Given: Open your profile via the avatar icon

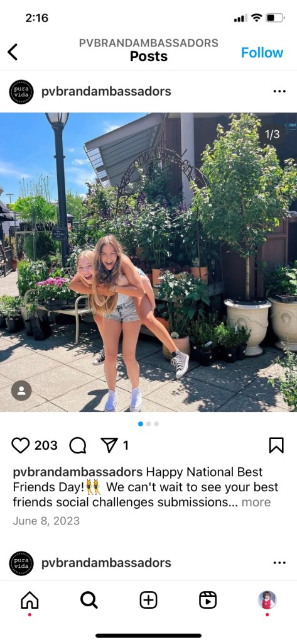Looking at the screenshot, I should (267, 599).
